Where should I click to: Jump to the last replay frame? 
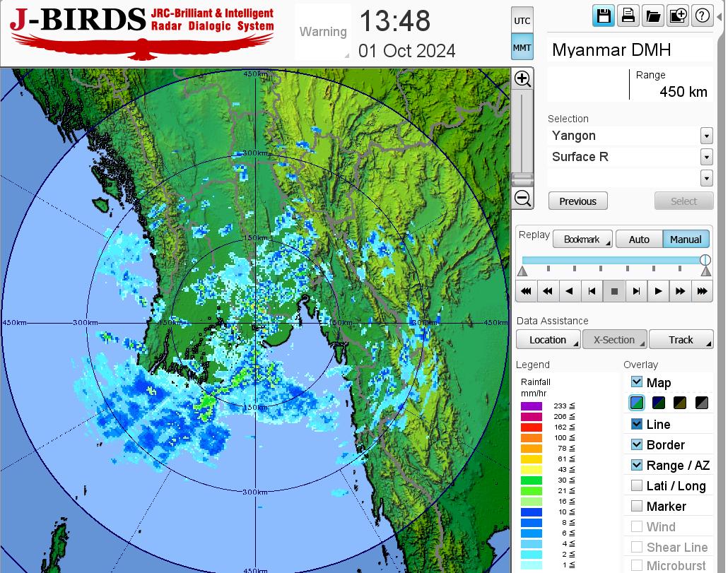pos(702,291)
